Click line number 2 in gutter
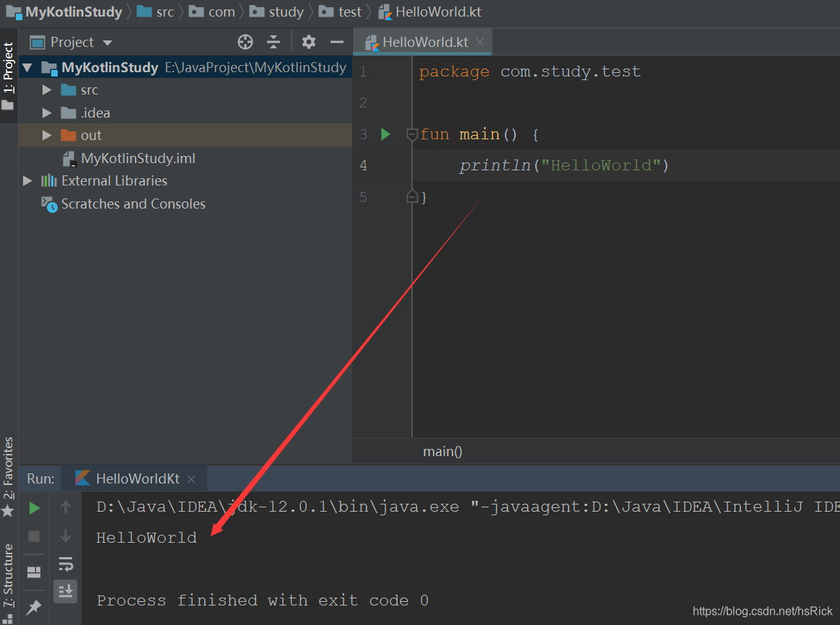Screen dimensions: 840x625 (363, 102)
